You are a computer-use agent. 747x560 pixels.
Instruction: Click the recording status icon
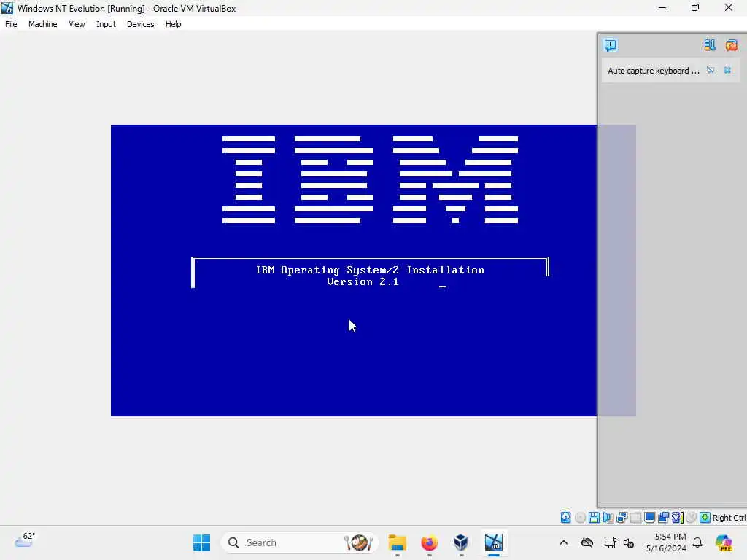(x=692, y=517)
